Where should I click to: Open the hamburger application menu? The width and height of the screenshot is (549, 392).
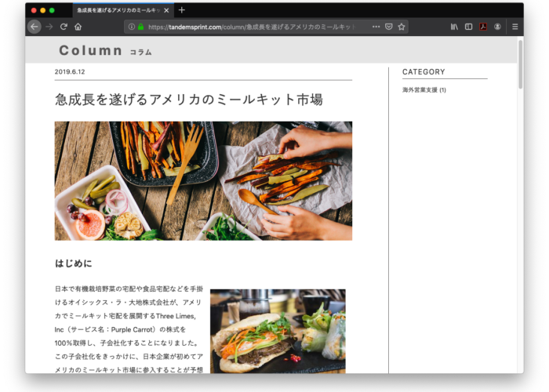pos(514,27)
